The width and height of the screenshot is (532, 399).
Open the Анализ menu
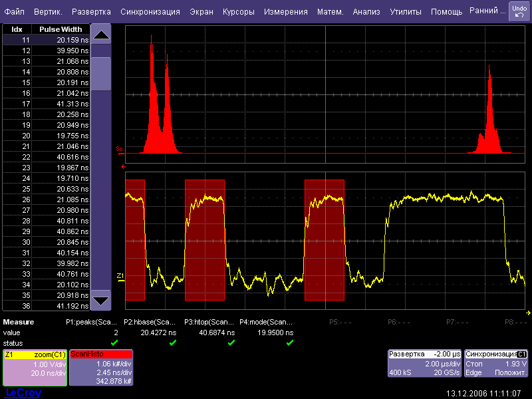[x=366, y=12]
